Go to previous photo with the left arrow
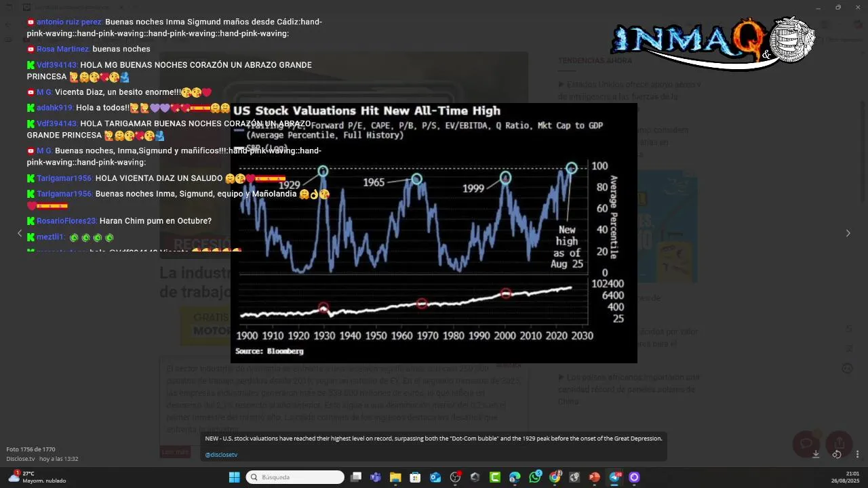This screenshot has height=488, width=868. (20, 233)
